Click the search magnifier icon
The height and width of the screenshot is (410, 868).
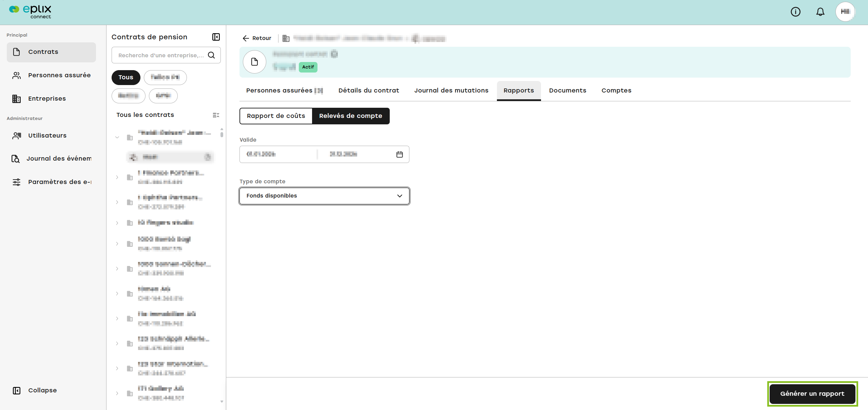coord(211,55)
